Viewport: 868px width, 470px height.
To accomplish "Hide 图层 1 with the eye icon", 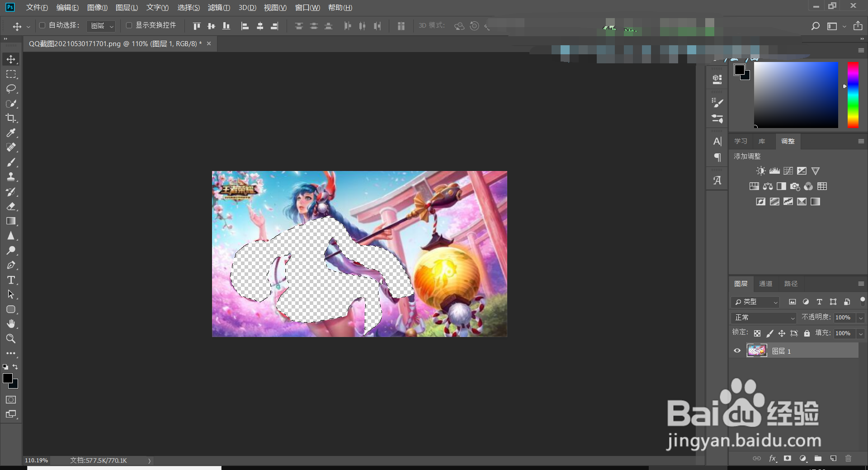I will pyautogui.click(x=737, y=351).
